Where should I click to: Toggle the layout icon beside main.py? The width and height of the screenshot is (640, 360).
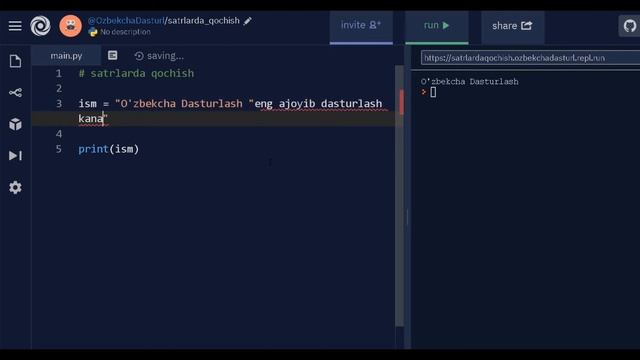tap(113, 56)
